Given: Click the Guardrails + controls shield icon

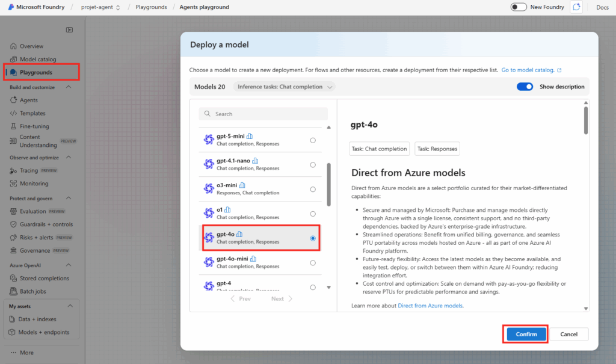Looking at the screenshot, I should [x=14, y=224].
